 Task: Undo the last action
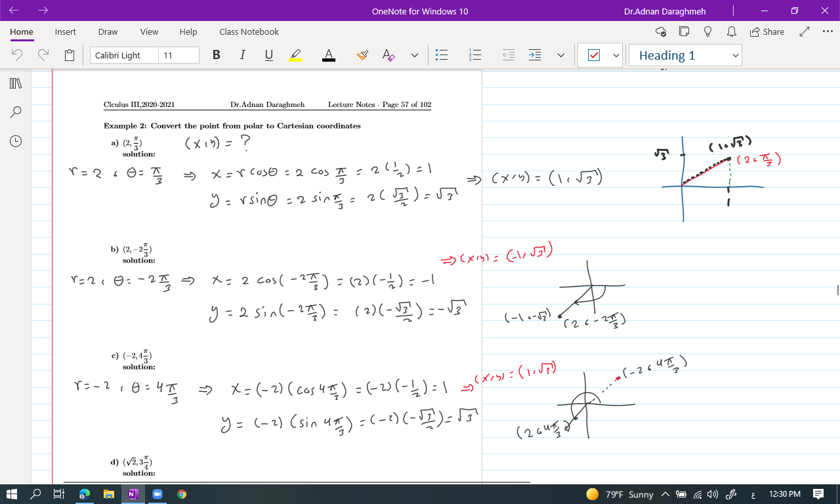click(x=18, y=55)
